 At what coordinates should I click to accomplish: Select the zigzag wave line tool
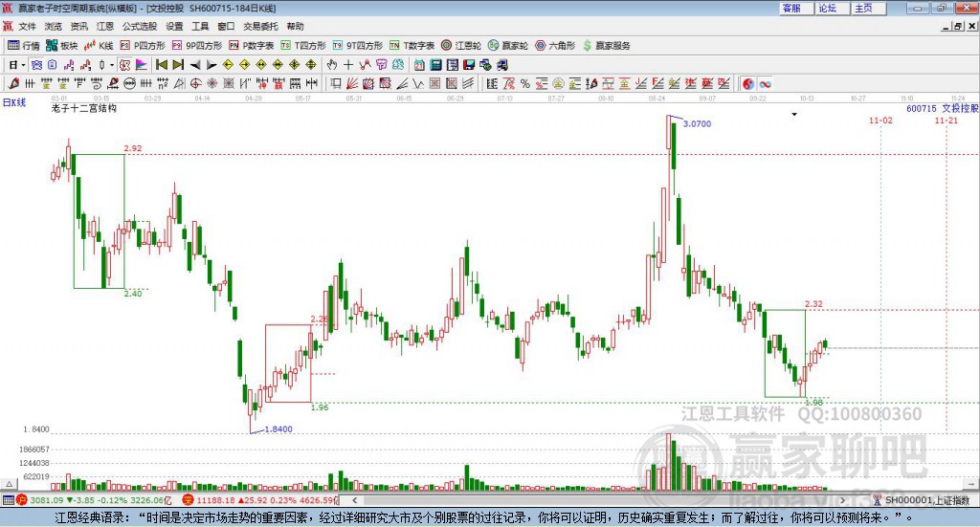coord(417,83)
